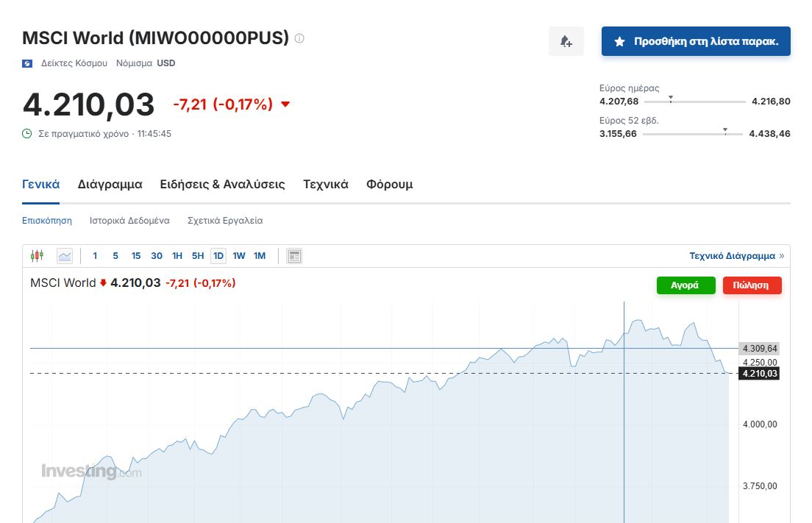This screenshot has height=523, width=812.
Task: Switch chart to candlestick view
Action: 37,256
